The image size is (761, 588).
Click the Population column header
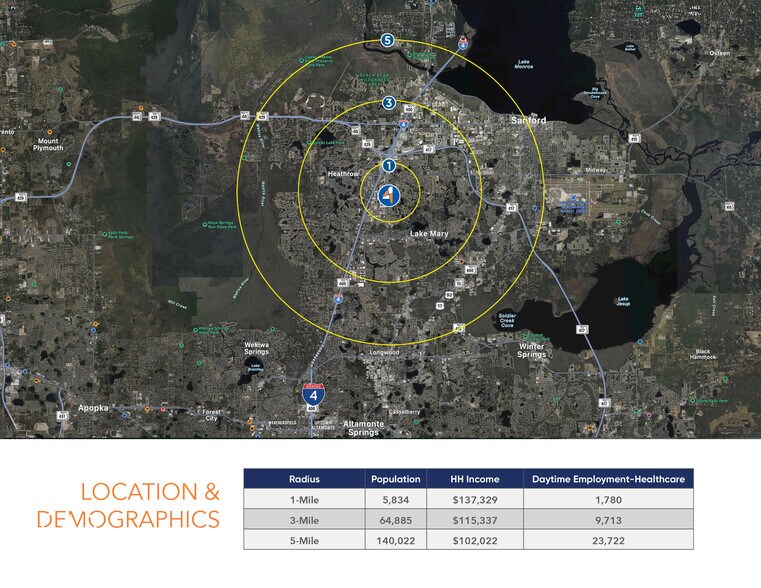point(395,479)
